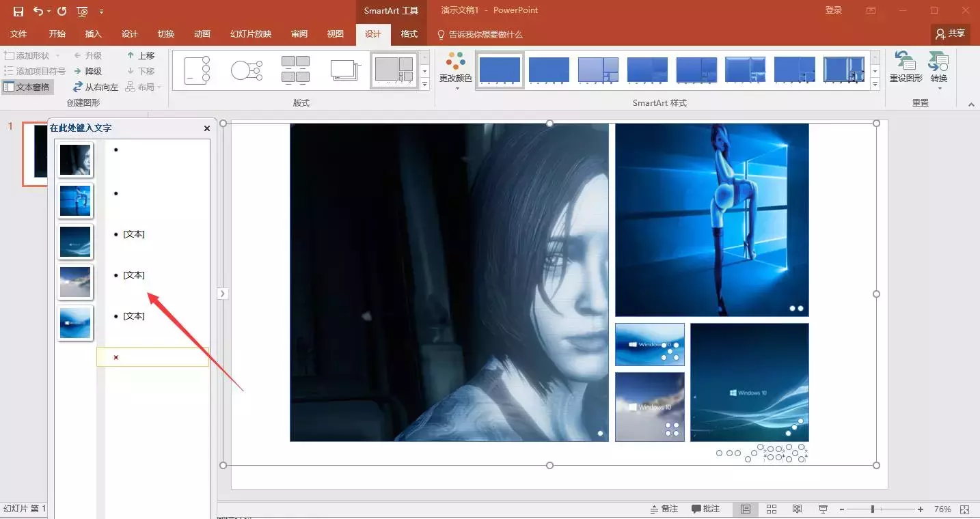Open the 切换 ribbon tab
Image resolution: width=980 pixels, height=519 pixels.
(x=166, y=34)
